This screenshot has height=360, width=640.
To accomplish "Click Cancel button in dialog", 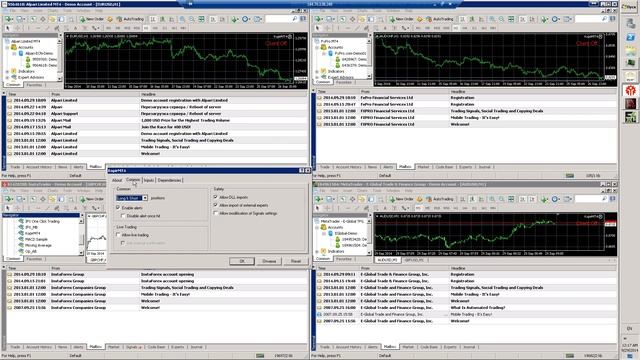I will click(269, 261).
